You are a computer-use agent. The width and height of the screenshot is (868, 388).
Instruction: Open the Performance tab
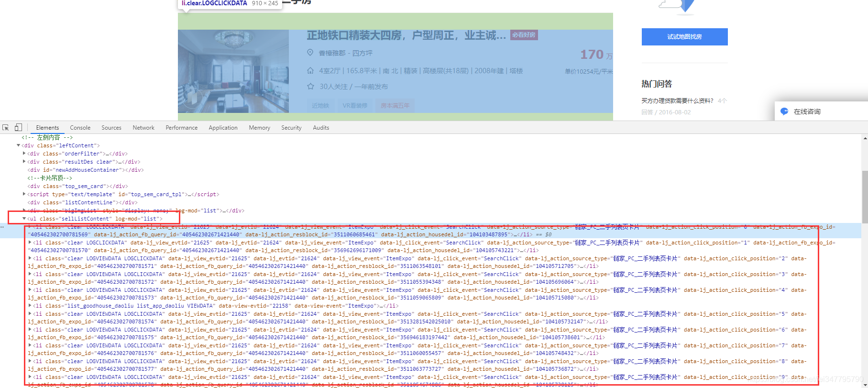[x=181, y=128]
